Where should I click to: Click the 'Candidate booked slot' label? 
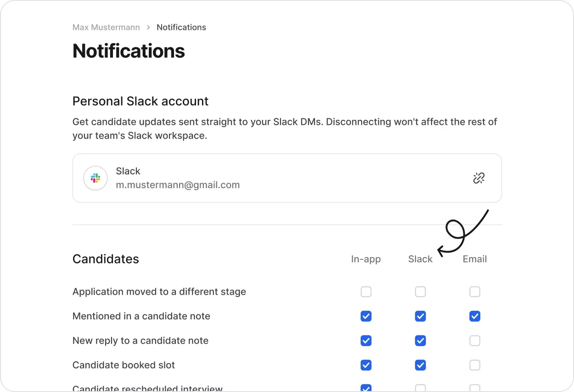124,365
